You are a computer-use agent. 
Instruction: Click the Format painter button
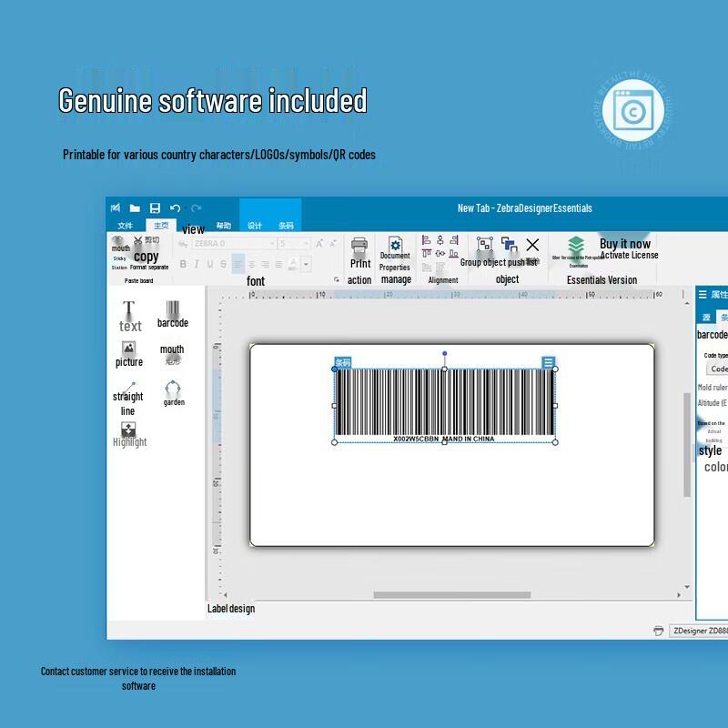point(149,267)
